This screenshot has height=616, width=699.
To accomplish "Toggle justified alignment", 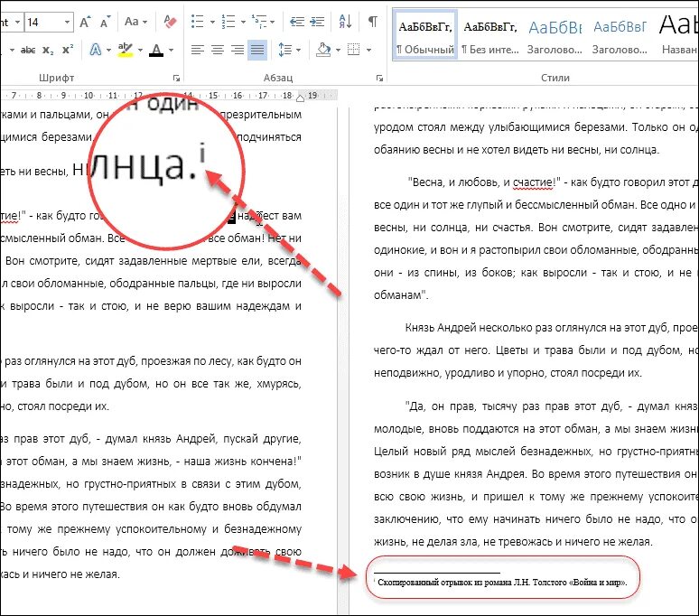I will [x=257, y=50].
